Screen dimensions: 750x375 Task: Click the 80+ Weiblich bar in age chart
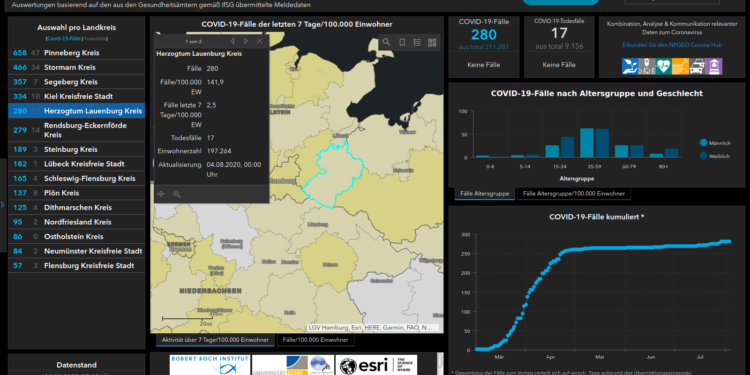(x=672, y=153)
